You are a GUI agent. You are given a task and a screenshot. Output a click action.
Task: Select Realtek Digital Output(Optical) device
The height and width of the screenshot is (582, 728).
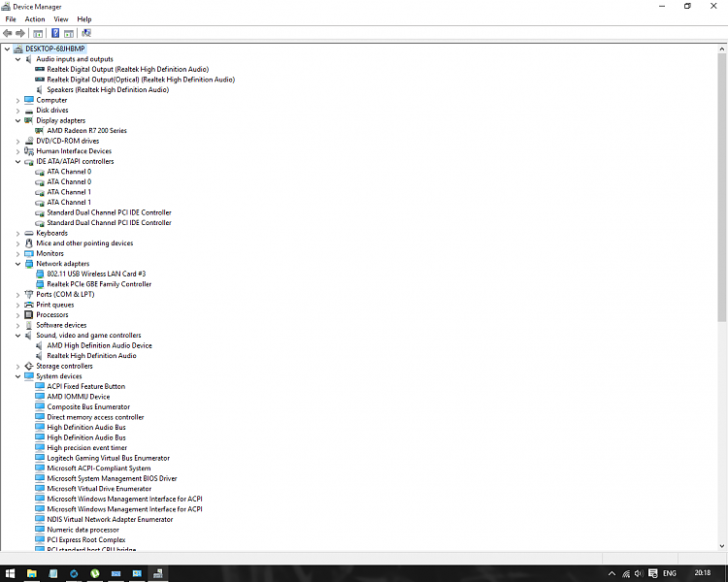[141, 80]
